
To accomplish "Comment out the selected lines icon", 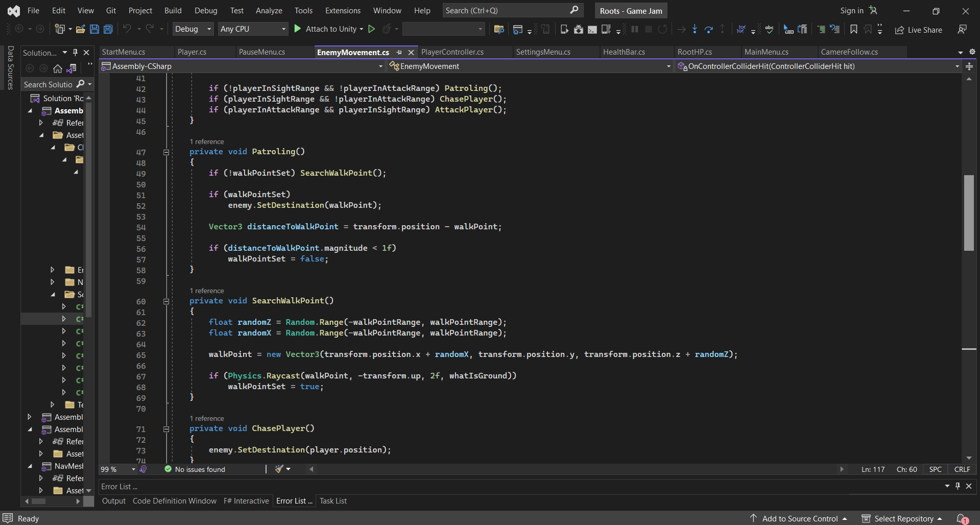I will [821, 29].
